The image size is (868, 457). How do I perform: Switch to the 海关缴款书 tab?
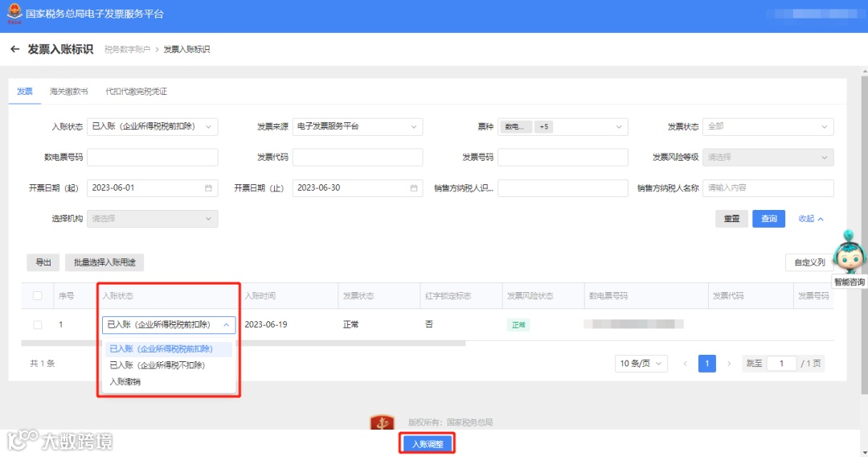(68, 92)
